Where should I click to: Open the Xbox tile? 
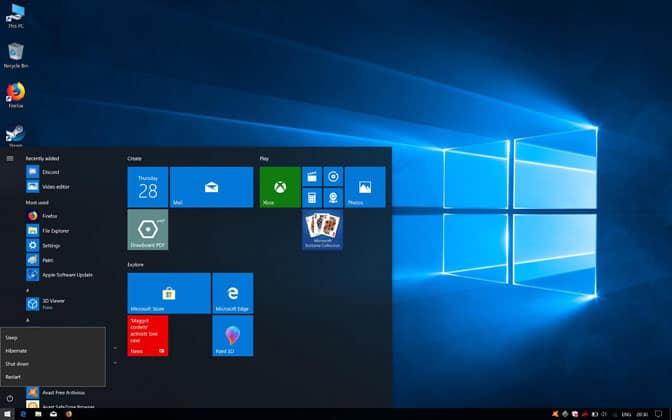click(280, 187)
